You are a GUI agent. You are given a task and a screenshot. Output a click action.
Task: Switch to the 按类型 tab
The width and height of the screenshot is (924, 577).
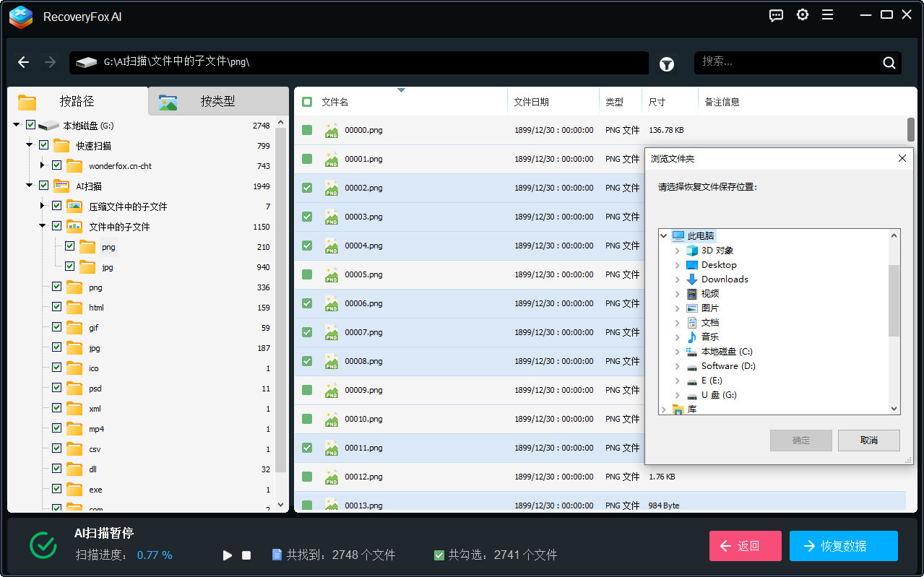(216, 101)
